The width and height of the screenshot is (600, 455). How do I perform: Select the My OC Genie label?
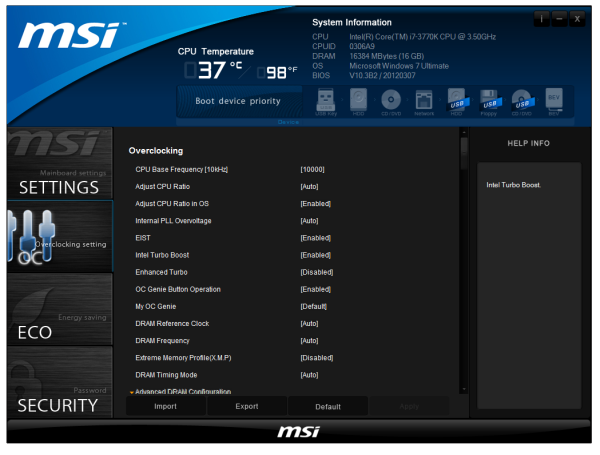[156, 307]
